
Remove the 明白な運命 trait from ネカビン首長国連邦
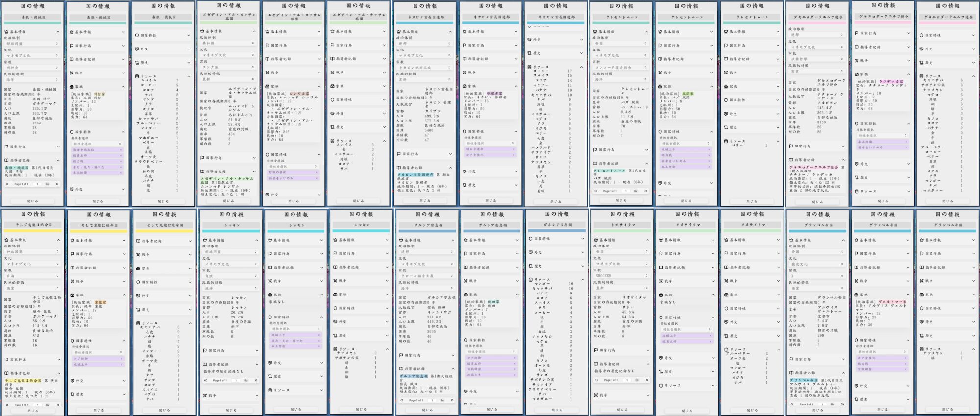tap(514, 149)
